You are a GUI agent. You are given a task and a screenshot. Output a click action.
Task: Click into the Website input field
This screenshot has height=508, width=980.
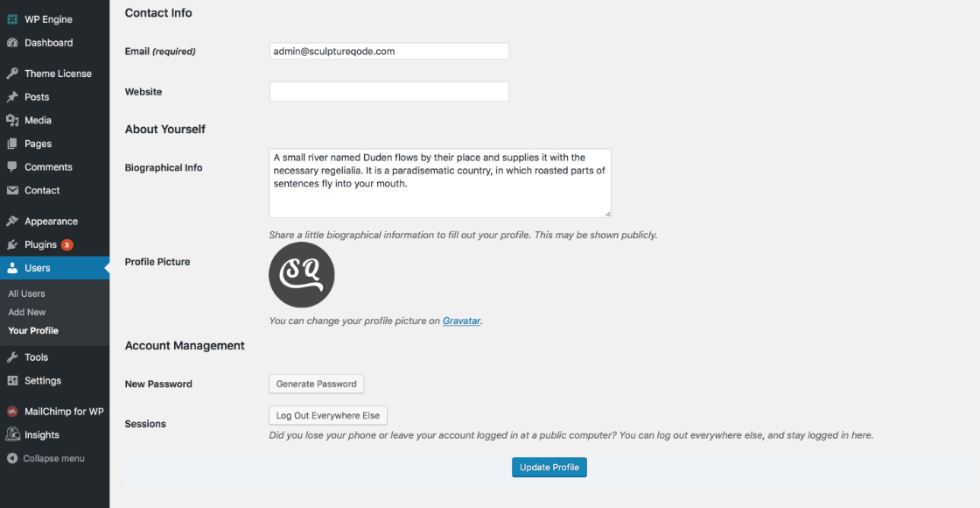[x=388, y=91]
